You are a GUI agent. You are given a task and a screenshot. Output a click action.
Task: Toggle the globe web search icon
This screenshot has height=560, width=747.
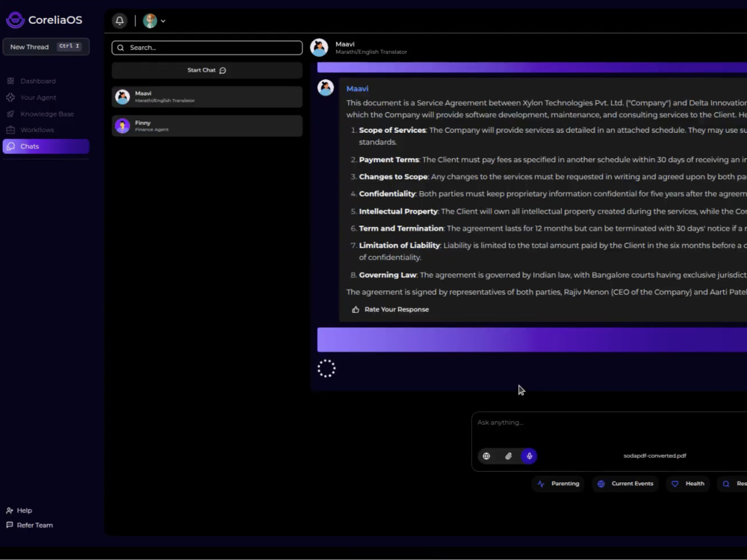486,456
